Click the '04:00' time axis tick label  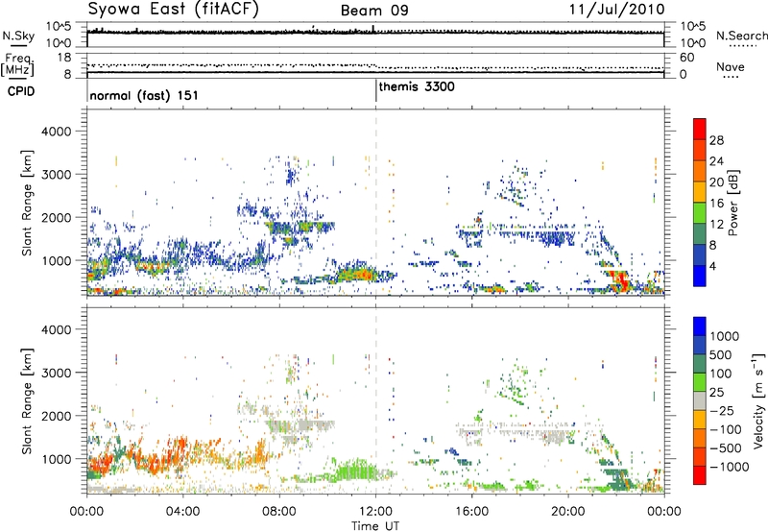[182, 512]
